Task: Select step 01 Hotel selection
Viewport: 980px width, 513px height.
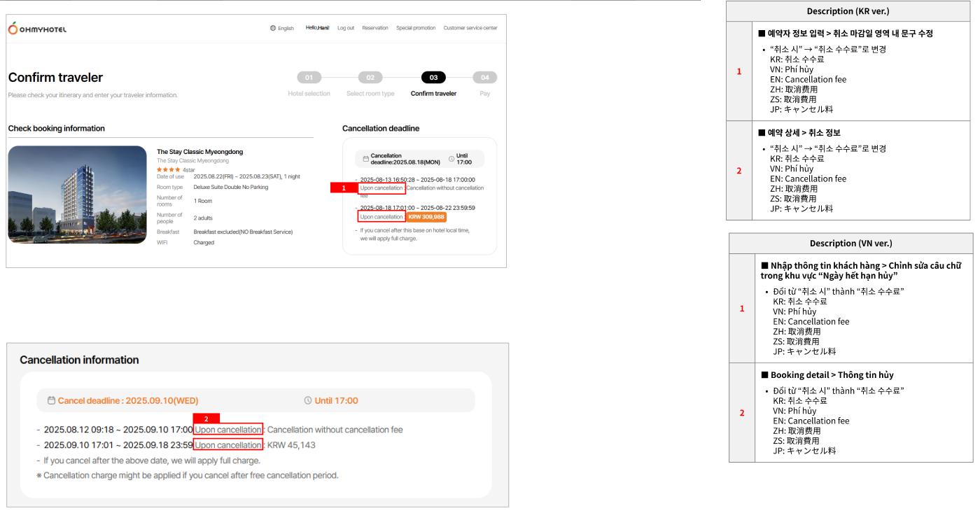Action: pyautogui.click(x=309, y=84)
